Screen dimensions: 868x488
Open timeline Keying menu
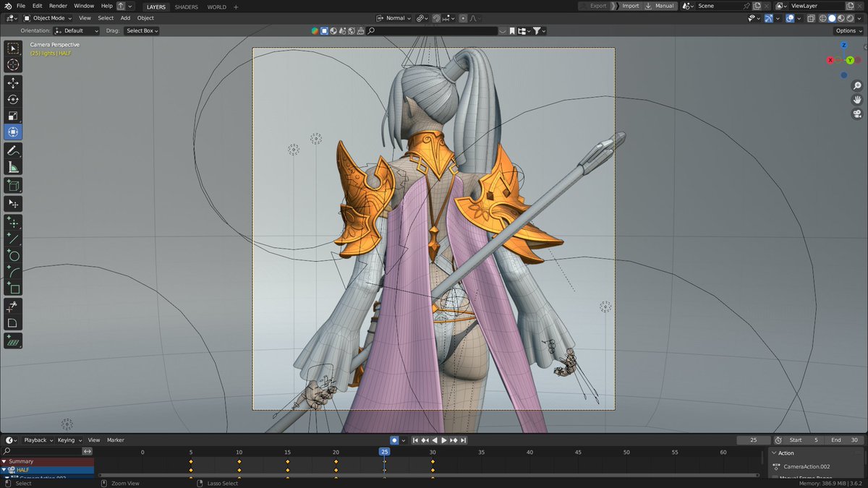[x=69, y=440]
